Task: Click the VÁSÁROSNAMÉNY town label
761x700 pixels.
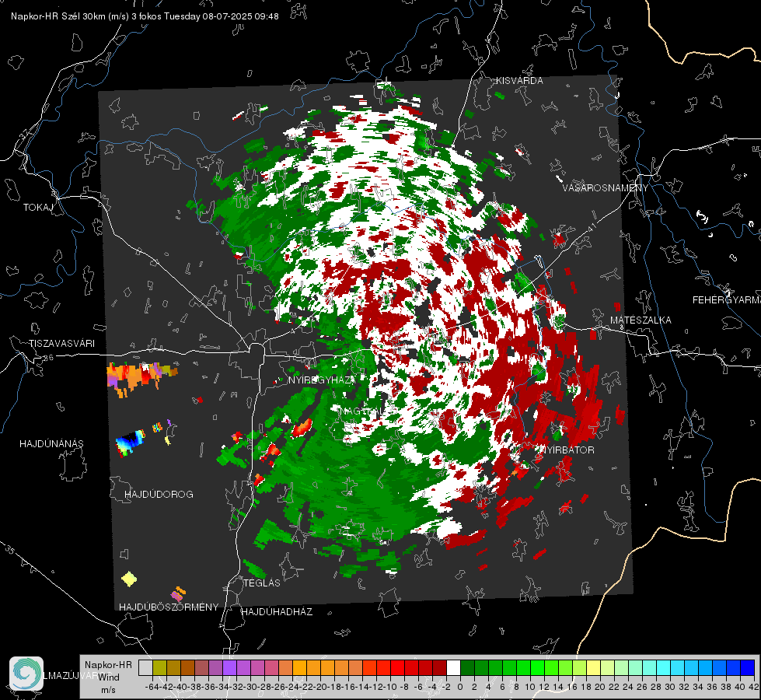Action: tap(606, 188)
